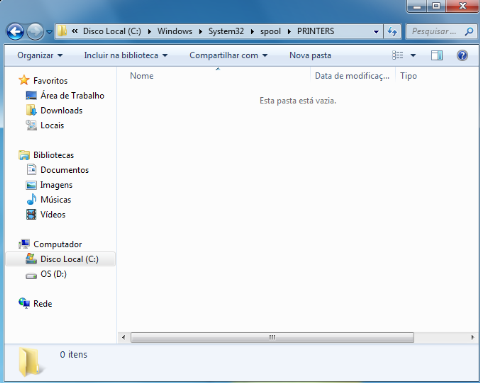480x383 pixels.
Task: Click the Locais recent places icon
Action: tap(31, 125)
